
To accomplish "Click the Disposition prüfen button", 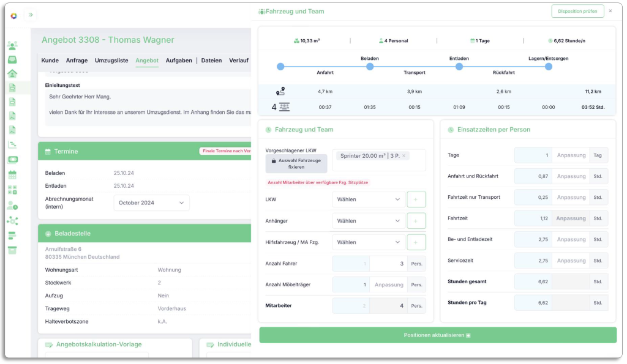I will pos(577,11).
